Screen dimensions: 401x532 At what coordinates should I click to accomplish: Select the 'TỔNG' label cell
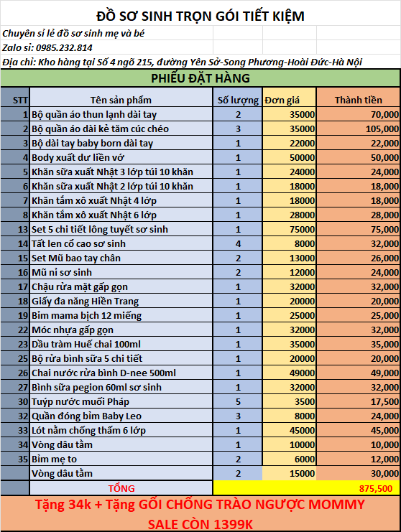121,488
